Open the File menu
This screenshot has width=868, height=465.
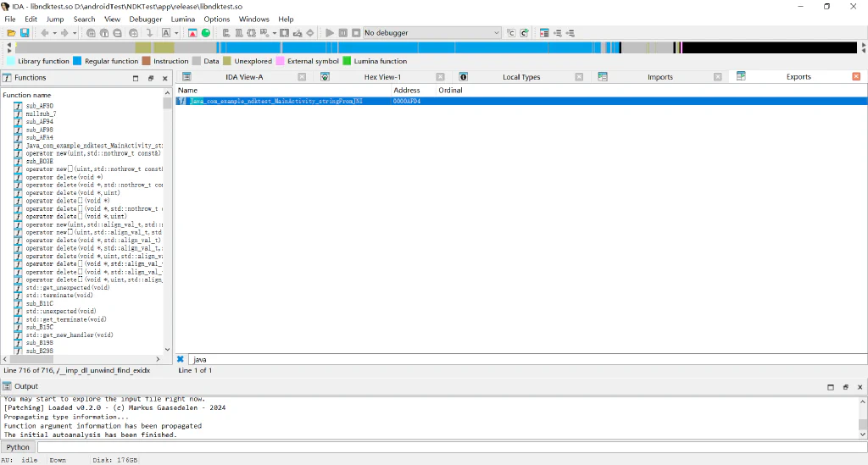pos(10,19)
